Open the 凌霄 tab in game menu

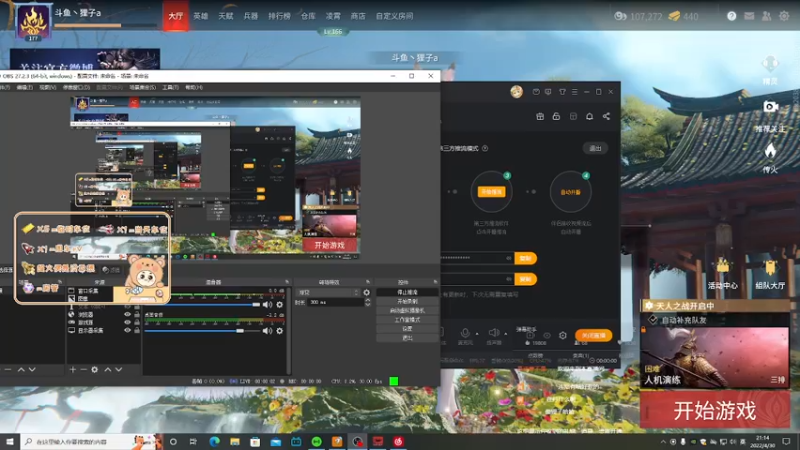[x=333, y=16]
